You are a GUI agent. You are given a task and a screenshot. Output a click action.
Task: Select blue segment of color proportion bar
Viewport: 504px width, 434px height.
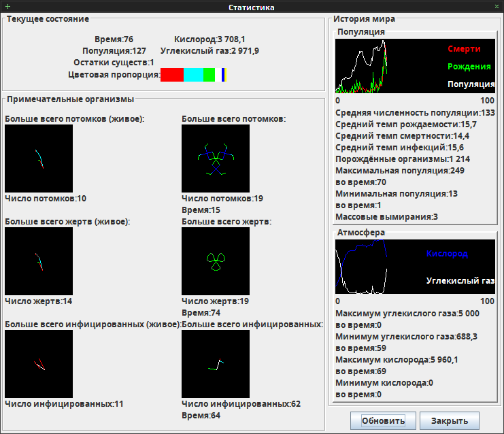(x=223, y=75)
